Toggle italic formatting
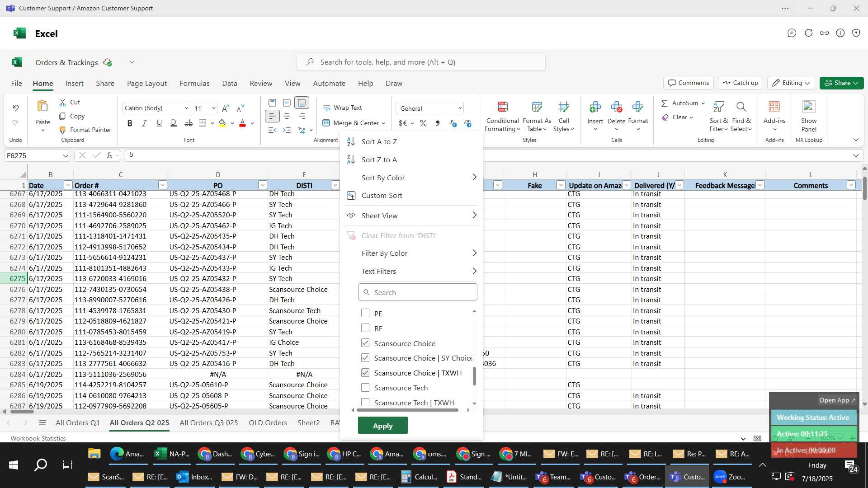 coord(144,123)
